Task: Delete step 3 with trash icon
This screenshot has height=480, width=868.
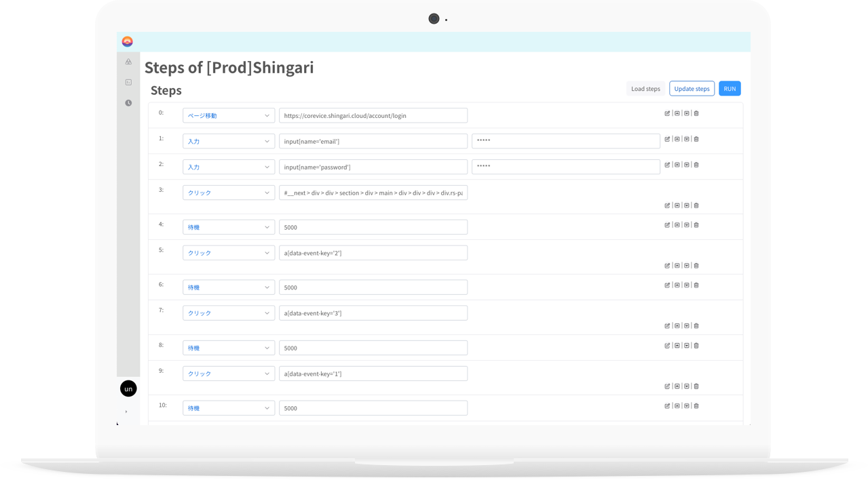Action: 696,205
